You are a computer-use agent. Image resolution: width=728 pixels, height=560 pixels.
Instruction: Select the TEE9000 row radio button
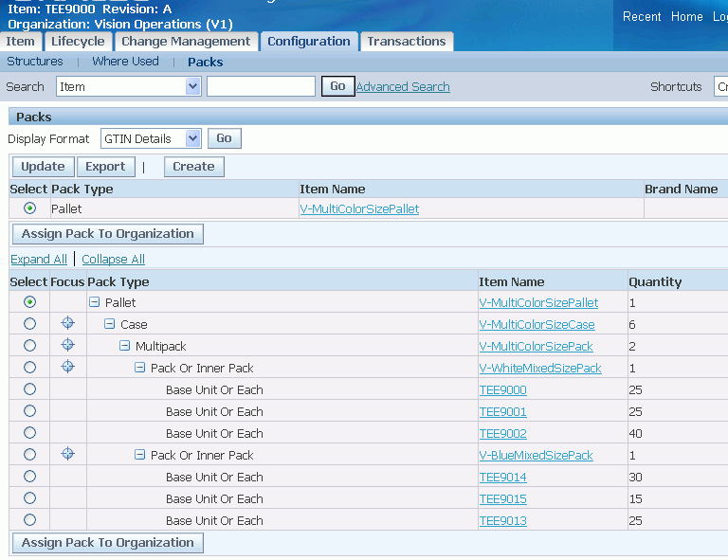(29, 388)
